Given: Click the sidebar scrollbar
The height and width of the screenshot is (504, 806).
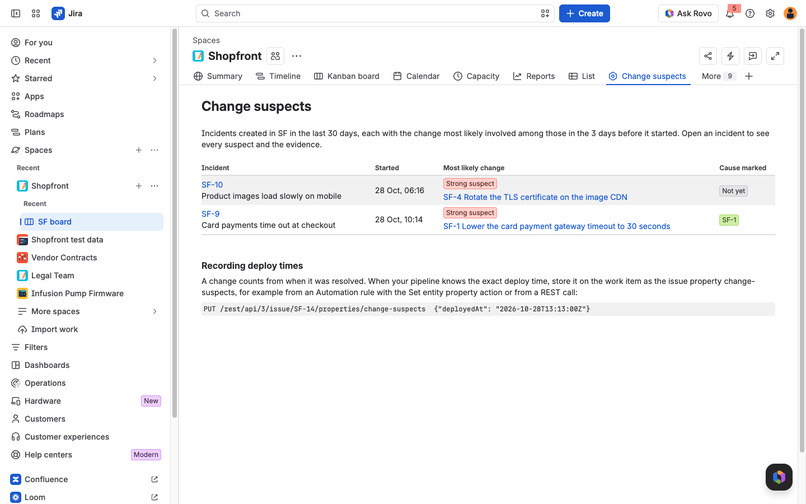Looking at the screenshot, I should tap(174, 224).
